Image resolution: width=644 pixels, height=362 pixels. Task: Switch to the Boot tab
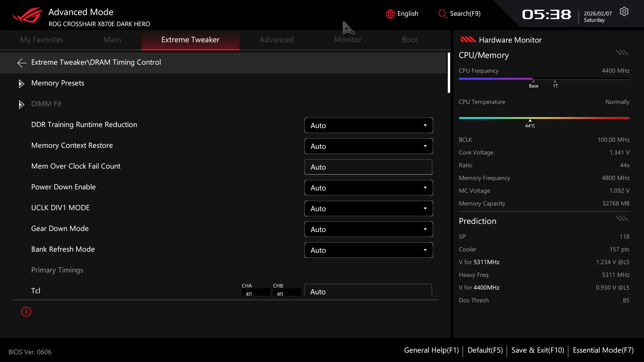409,40
